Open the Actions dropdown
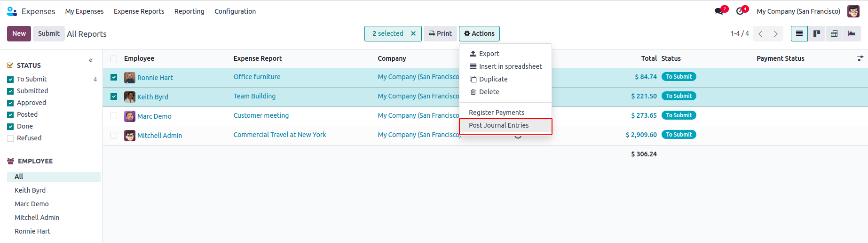Screen dimensions: 868x243 [479, 33]
